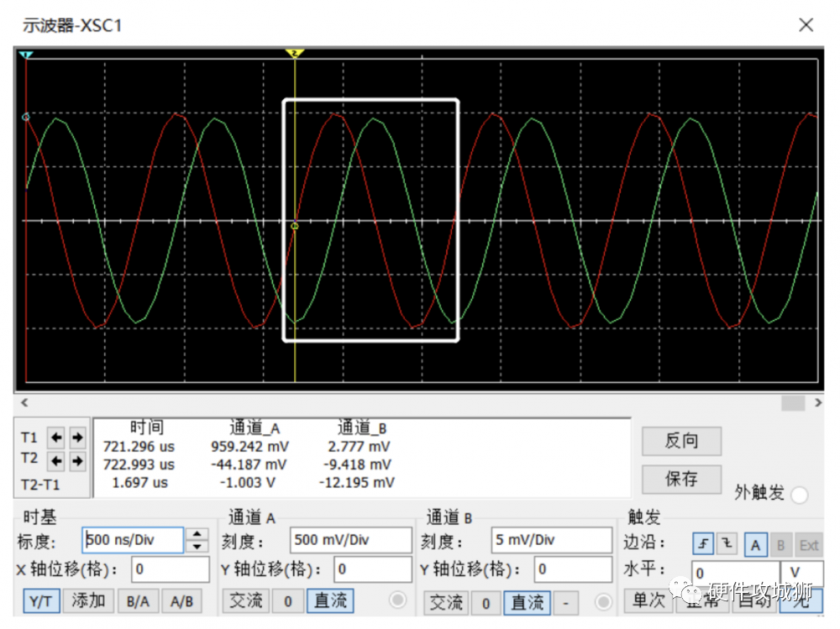Grab the yellow T2 cursor marker
This screenshot has height=629, width=840.
point(295,53)
